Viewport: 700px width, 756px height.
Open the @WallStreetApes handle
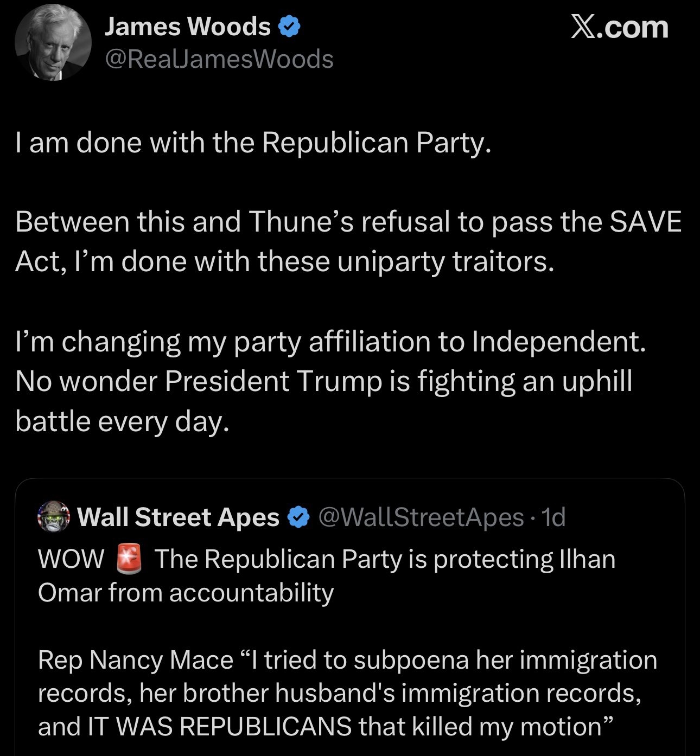point(421,517)
